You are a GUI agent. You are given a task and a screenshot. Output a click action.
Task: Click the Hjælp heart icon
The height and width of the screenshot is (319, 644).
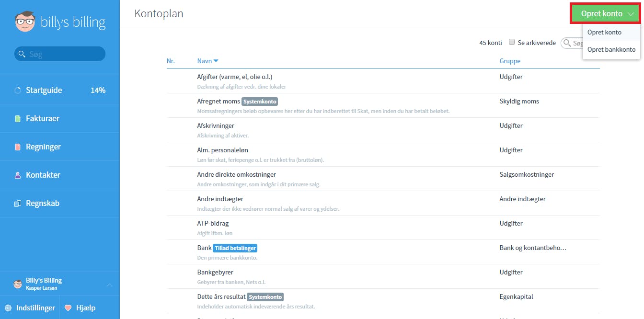point(68,308)
